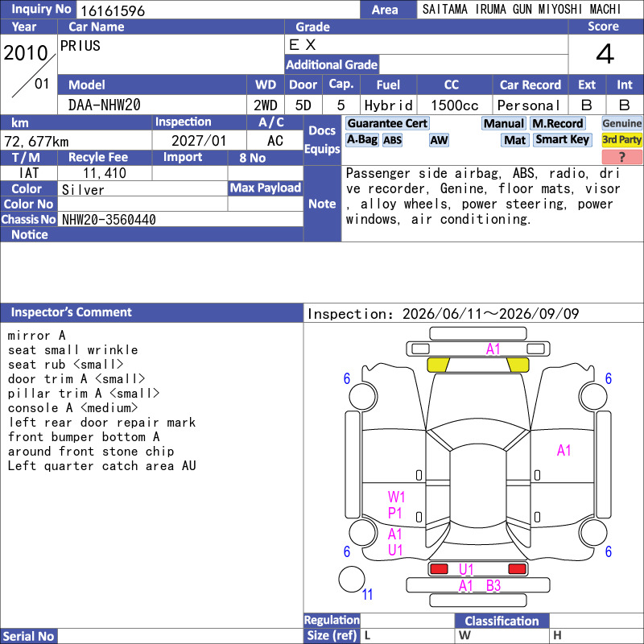Click the Inquiry No value 16161596

[x=113, y=10]
